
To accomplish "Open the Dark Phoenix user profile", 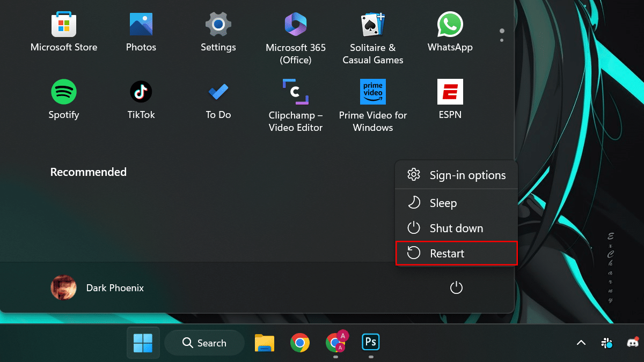I will pos(97,288).
